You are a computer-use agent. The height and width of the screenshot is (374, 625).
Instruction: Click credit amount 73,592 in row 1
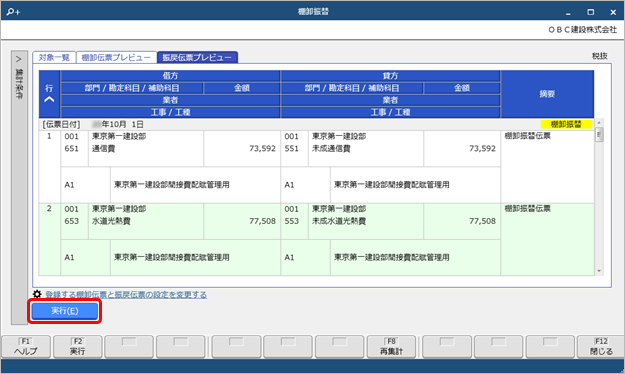point(482,148)
